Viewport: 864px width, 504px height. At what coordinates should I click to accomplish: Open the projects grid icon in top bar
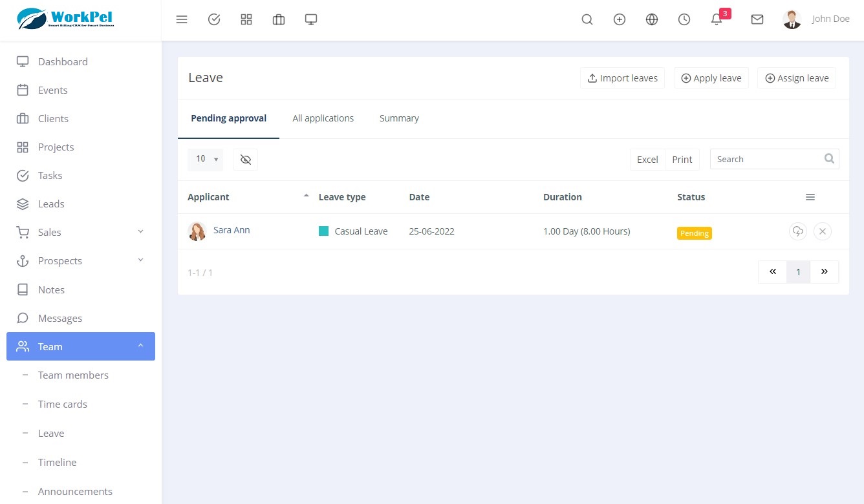point(246,20)
